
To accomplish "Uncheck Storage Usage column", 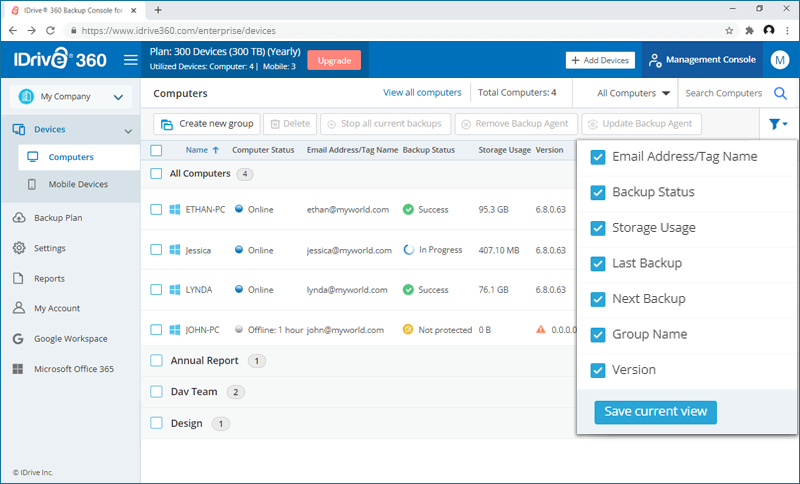I will click(x=597, y=228).
